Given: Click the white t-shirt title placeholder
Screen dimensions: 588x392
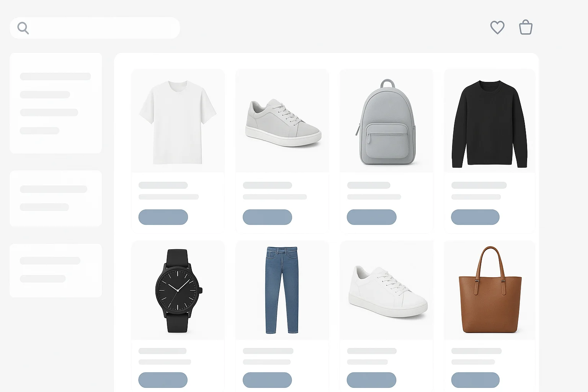Looking at the screenshot, I should pos(163,185).
